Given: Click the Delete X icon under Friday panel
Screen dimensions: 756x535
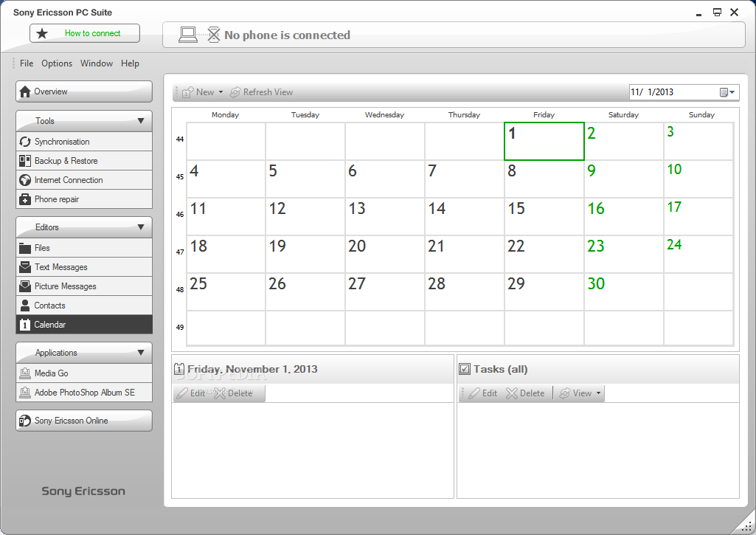Looking at the screenshot, I should pos(220,393).
